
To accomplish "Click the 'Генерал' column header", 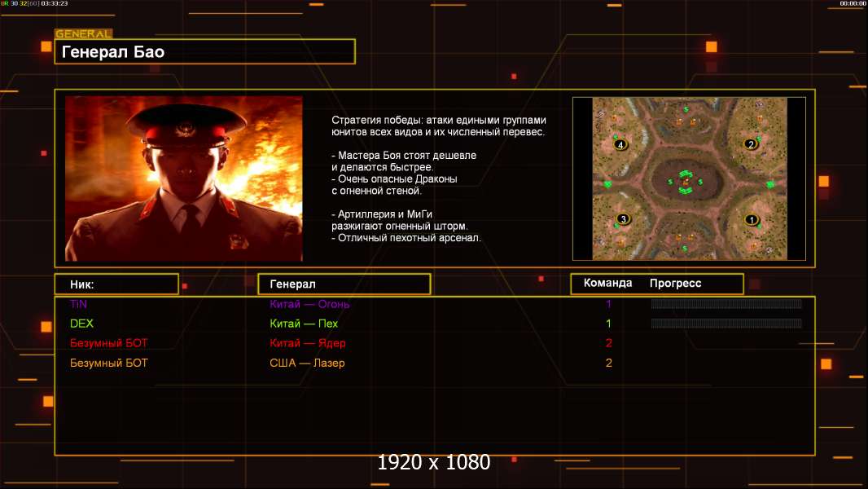I will pyautogui.click(x=344, y=284).
